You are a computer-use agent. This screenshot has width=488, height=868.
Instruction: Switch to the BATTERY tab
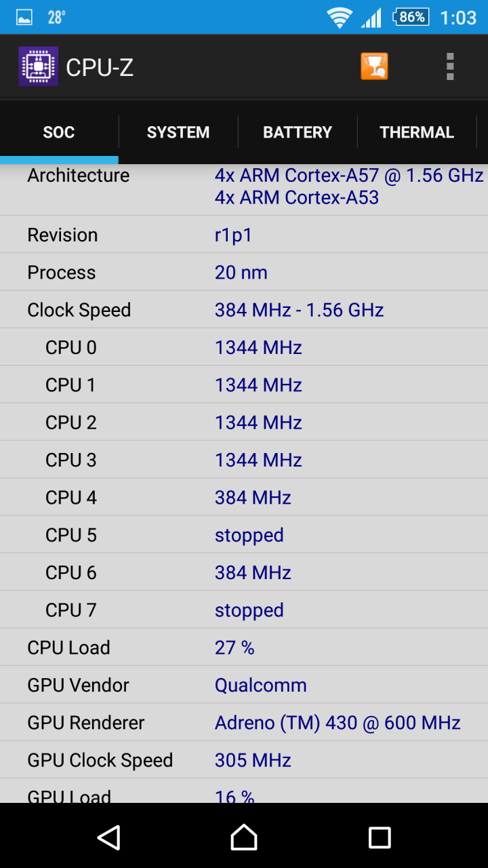tap(298, 132)
